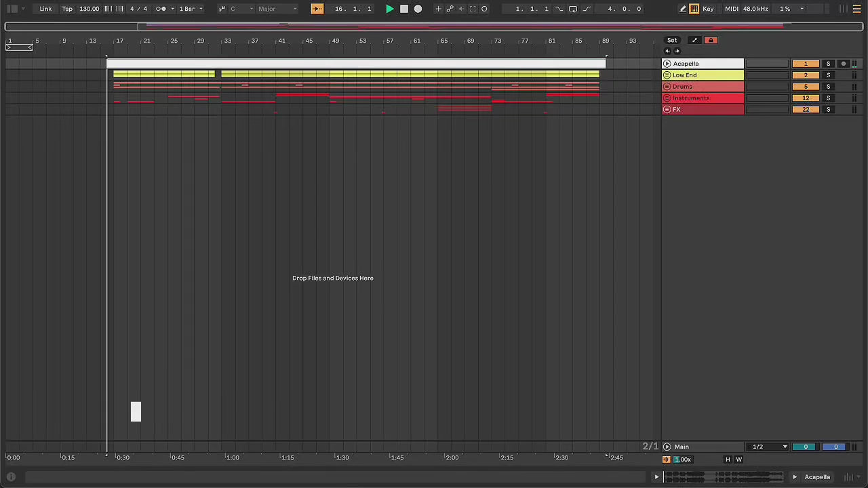The width and height of the screenshot is (868, 488).
Task: Tap tempo using the Tap button
Action: point(67,9)
